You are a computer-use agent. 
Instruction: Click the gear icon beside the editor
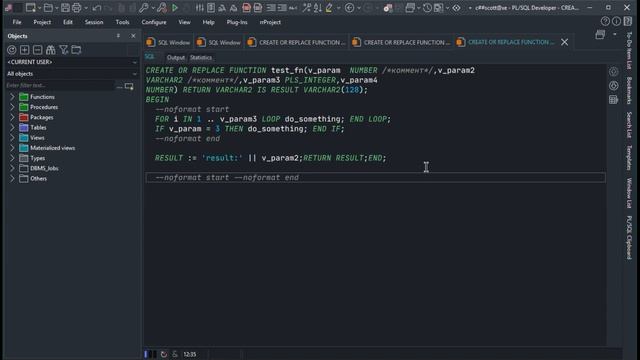pyautogui.click(x=613, y=72)
